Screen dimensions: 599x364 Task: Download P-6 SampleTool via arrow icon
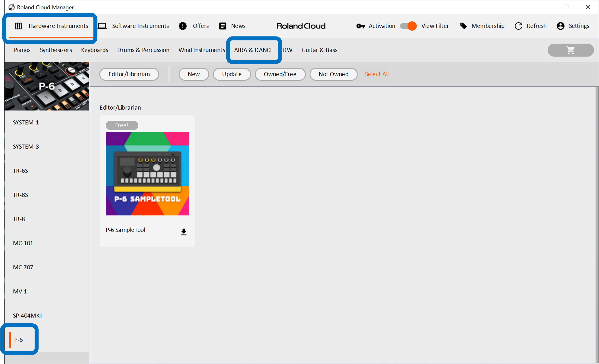pyautogui.click(x=184, y=232)
